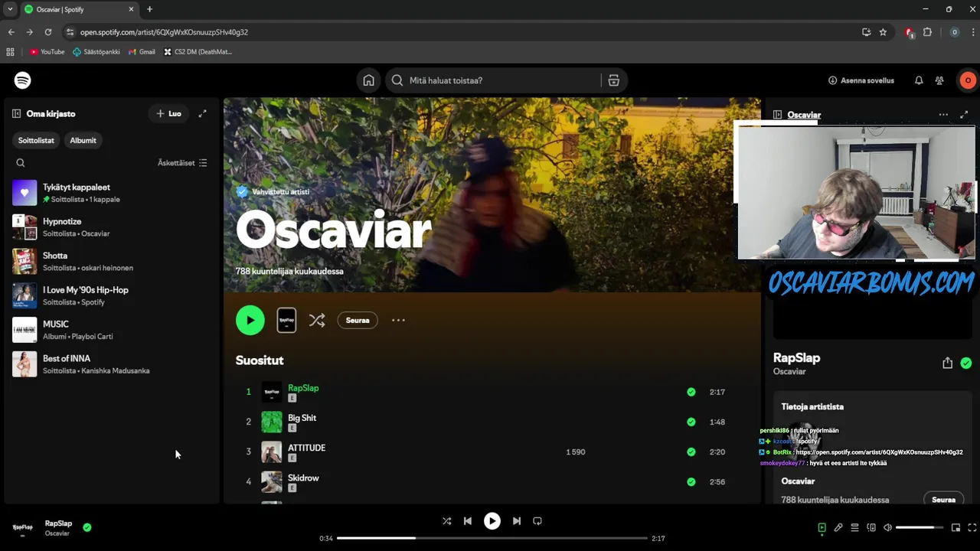Toggle shuffle in the bottom player
The height and width of the screenshot is (551, 980).
pos(446,521)
